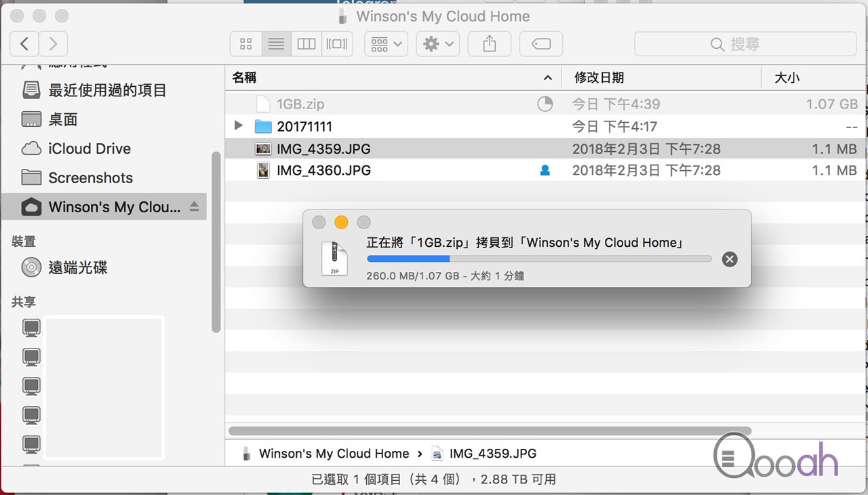Select the first shared computer icon under 共享

(x=31, y=328)
